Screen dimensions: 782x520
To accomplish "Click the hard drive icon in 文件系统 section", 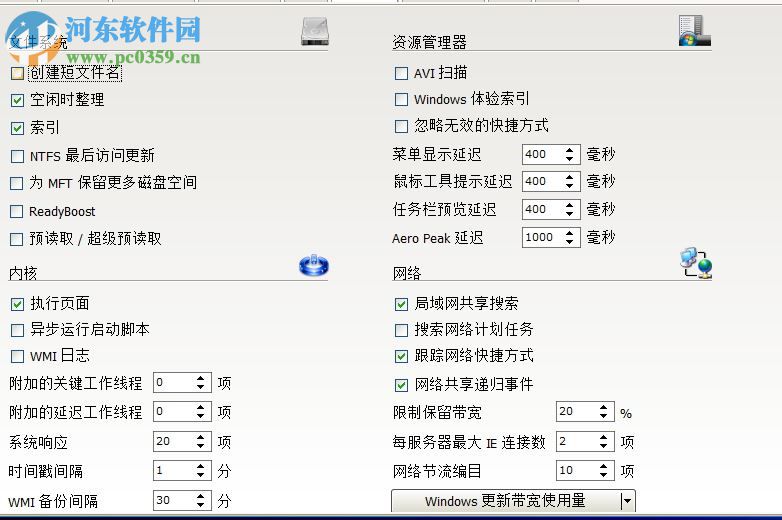I will coord(315,31).
